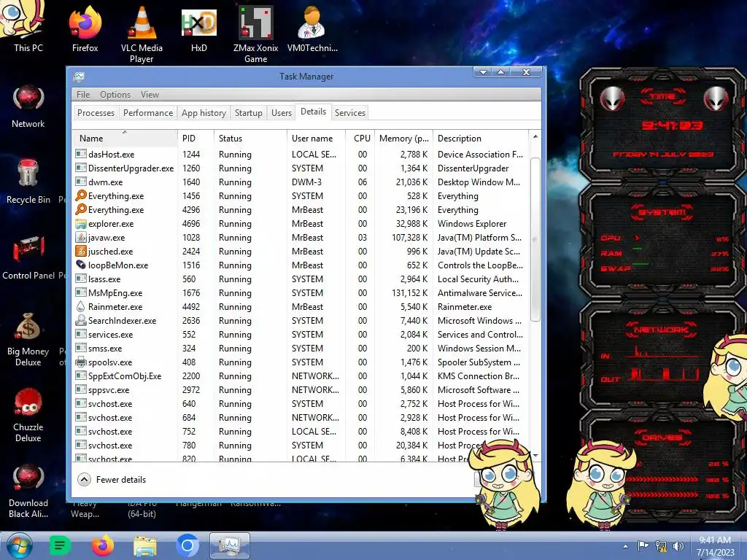Open VLC Media Player desktop icon
747x560 pixels.
pos(142,34)
